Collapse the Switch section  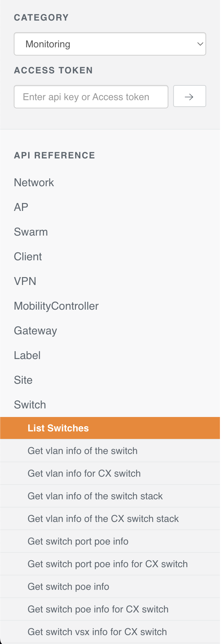pos(30,405)
